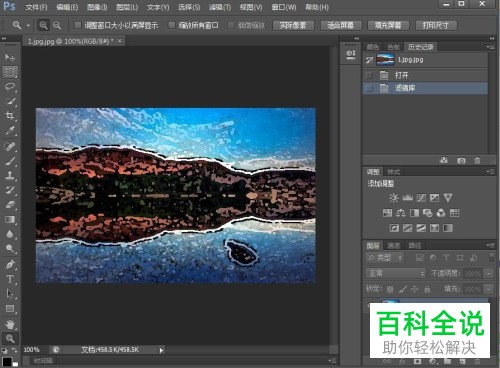Set history brush source for 打开 state
Viewport: 500px width, 368px height.
coord(369,75)
